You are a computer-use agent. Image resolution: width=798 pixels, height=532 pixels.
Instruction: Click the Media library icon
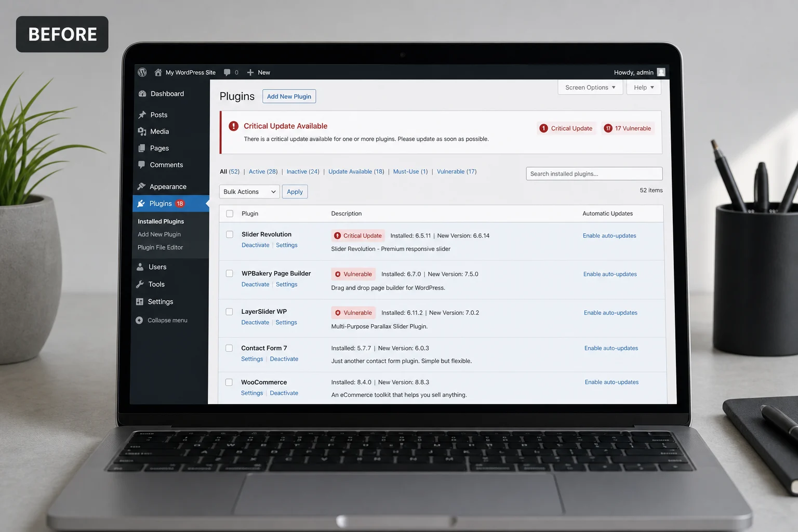[142, 131]
